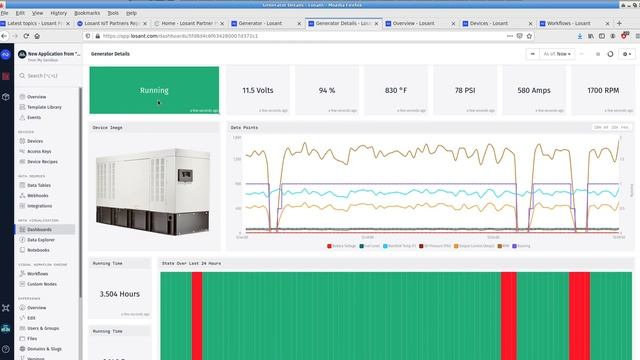This screenshot has height=360, width=640.
Task: Click the Running status block
Action: coord(154,90)
